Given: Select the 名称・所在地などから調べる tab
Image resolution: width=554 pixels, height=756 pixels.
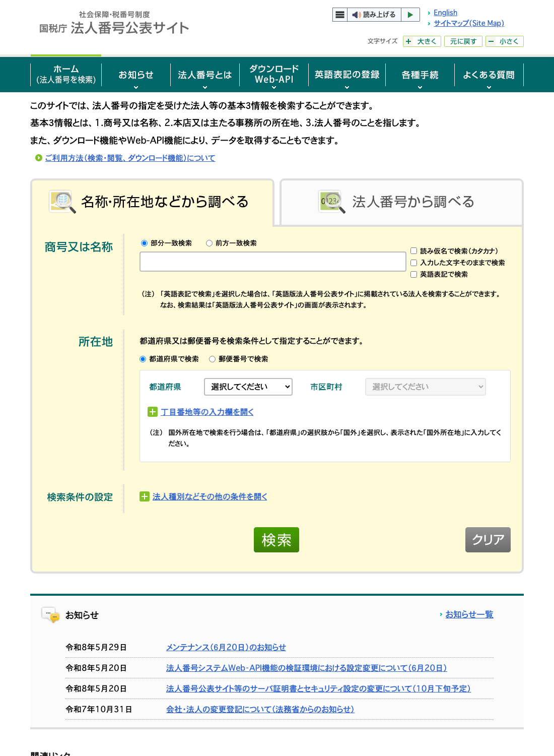Looking at the screenshot, I should click(152, 202).
